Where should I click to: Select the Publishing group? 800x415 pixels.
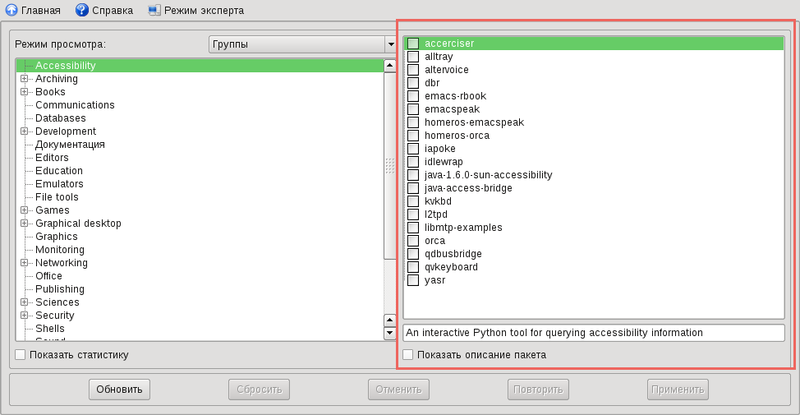tap(60, 289)
